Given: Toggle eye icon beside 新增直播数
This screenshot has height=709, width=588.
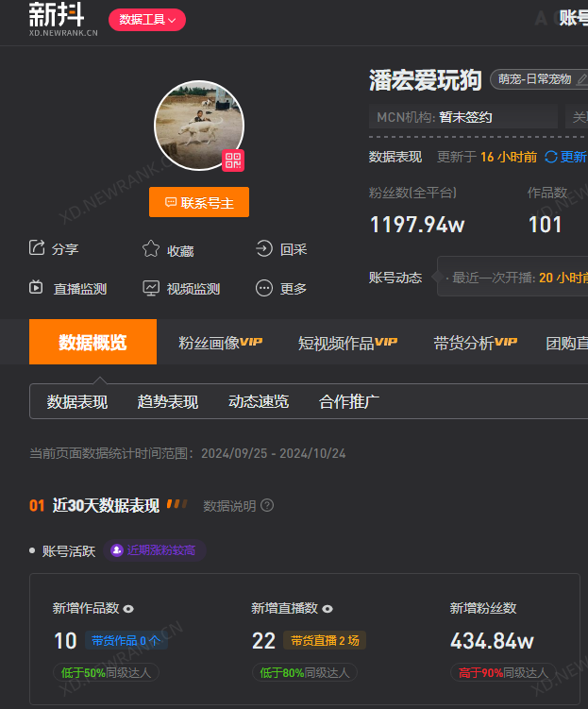Looking at the screenshot, I should point(328,609).
